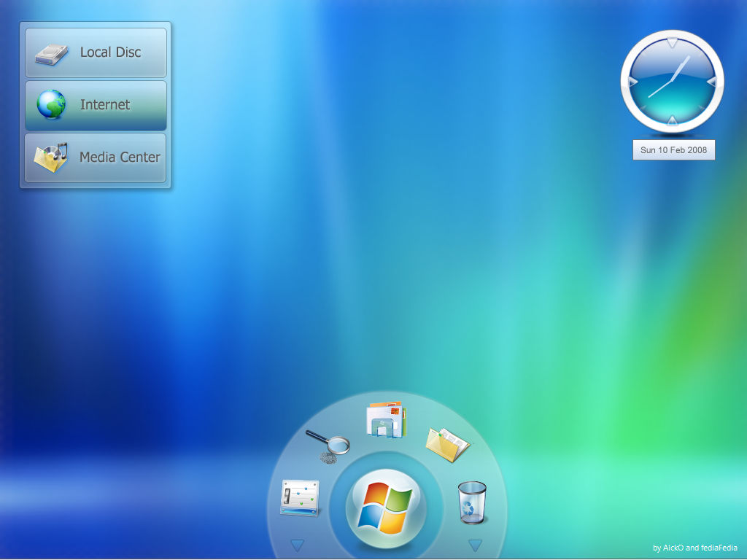Open the magnifying glass search icon
This screenshot has width=747, height=560.
(x=328, y=447)
